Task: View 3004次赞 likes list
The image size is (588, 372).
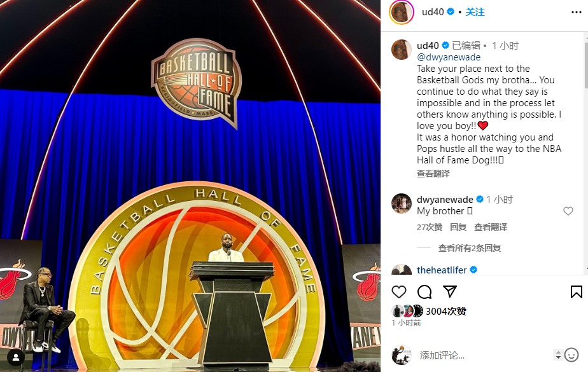Action: click(446, 312)
